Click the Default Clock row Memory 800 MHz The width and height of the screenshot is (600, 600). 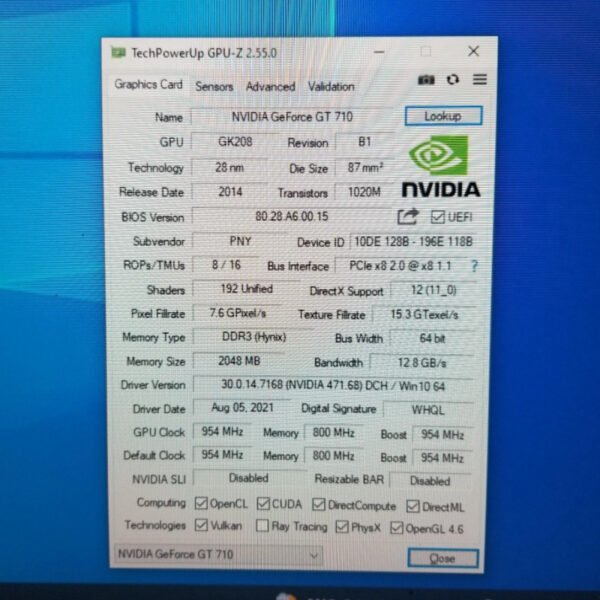[333, 456]
